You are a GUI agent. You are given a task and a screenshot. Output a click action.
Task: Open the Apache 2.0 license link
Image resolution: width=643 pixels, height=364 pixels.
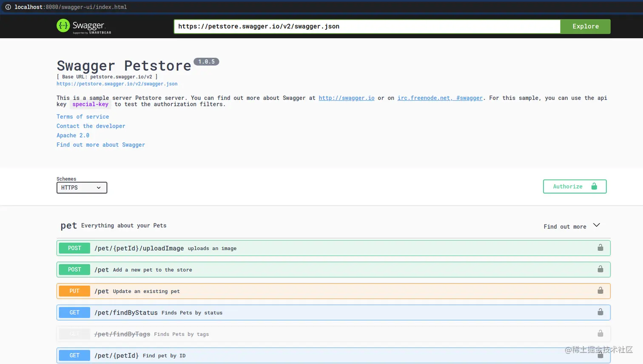pyautogui.click(x=73, y=135)
